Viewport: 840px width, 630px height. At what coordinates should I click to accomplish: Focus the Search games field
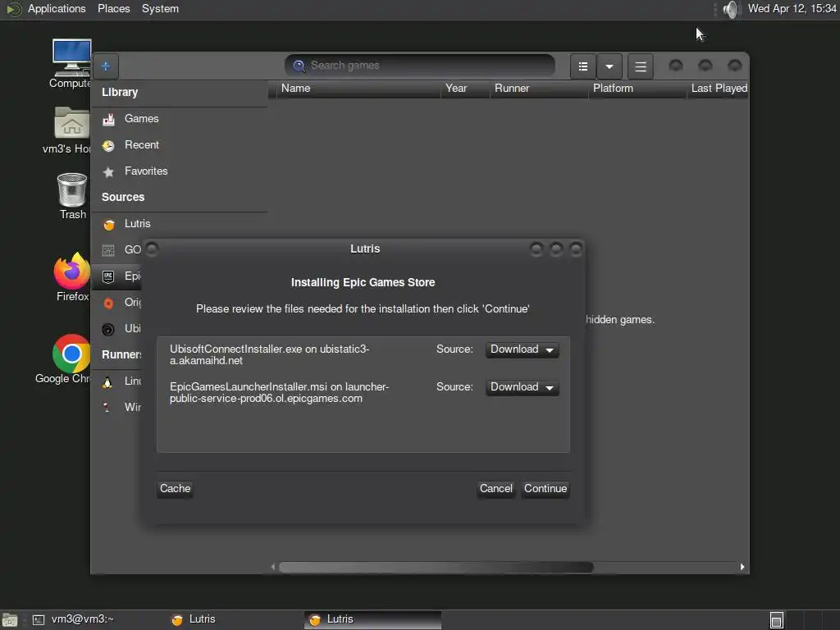click(x=419, y=66)
